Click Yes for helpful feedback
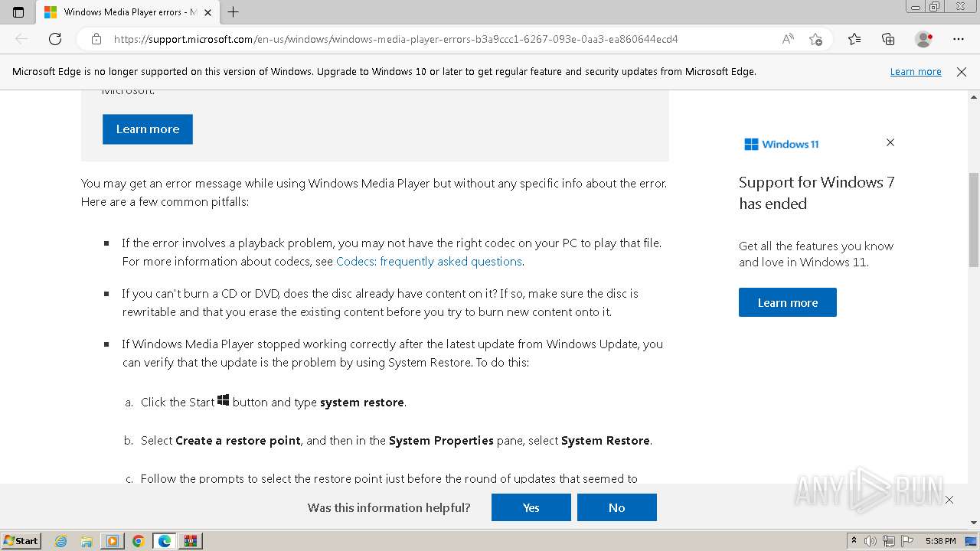Screen dimensions: 980x551 (x=531, y=507)
